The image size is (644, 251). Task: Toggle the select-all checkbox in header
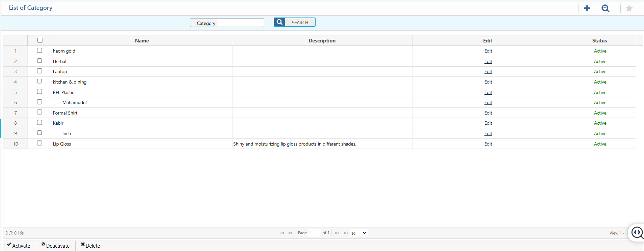(x=40, y=40)
